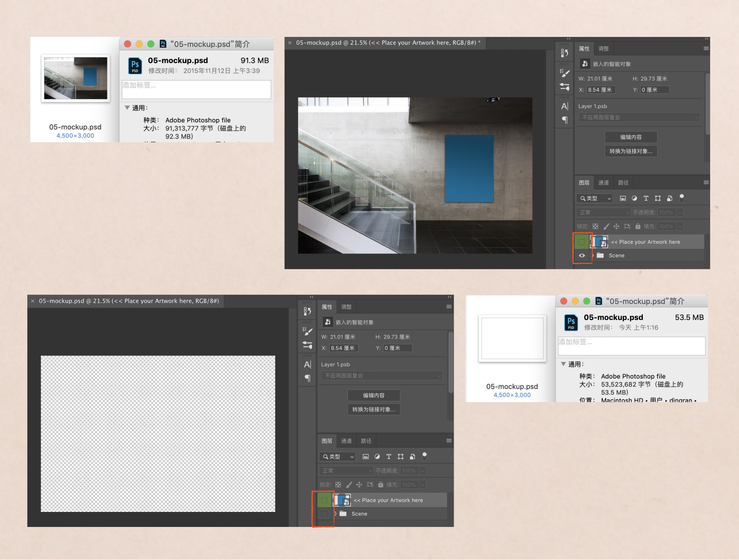
Task: Show Scene group visibility box in transparent-canvas window
Action: 324,514
